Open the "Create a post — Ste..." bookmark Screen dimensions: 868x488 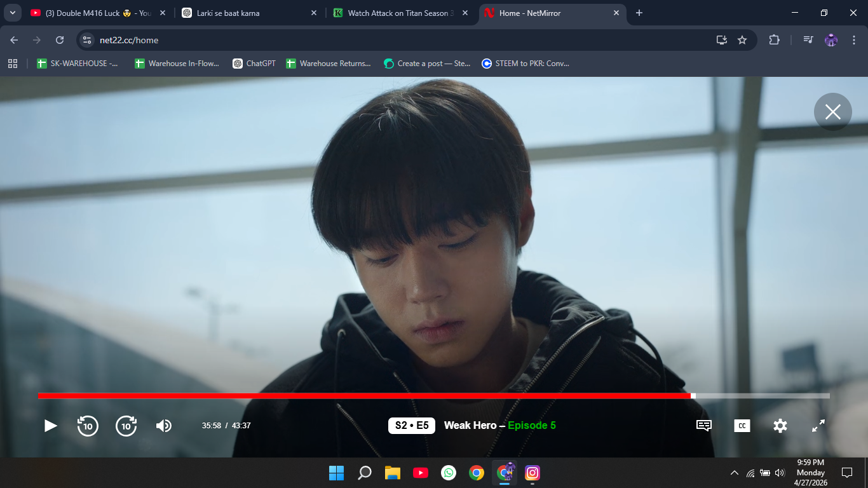428,64
